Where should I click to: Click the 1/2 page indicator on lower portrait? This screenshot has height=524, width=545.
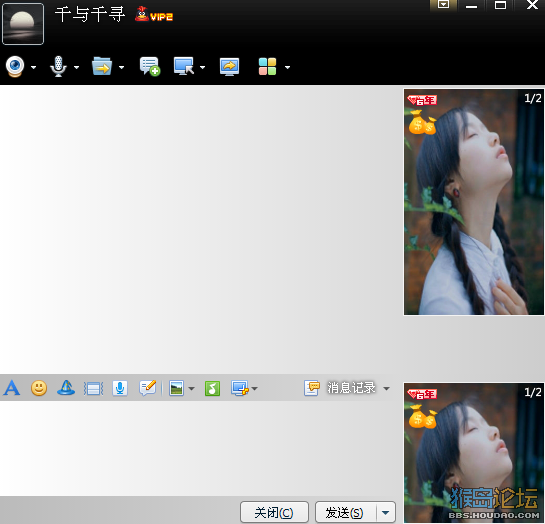pyautogui.click(x=533, y=392)
